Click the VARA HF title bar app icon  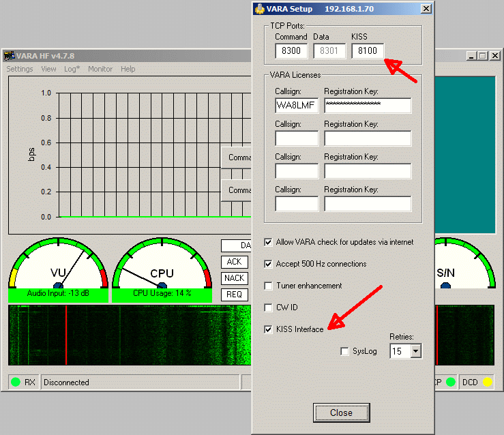pos(9,56)
